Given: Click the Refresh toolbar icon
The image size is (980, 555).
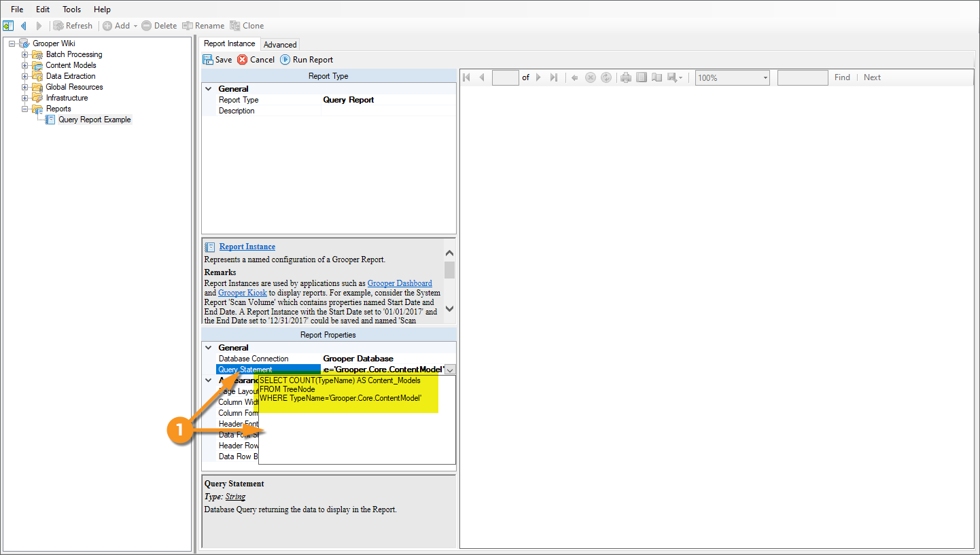Looking at the screenshot, I should pyautogui.click(x=59, y=26).
